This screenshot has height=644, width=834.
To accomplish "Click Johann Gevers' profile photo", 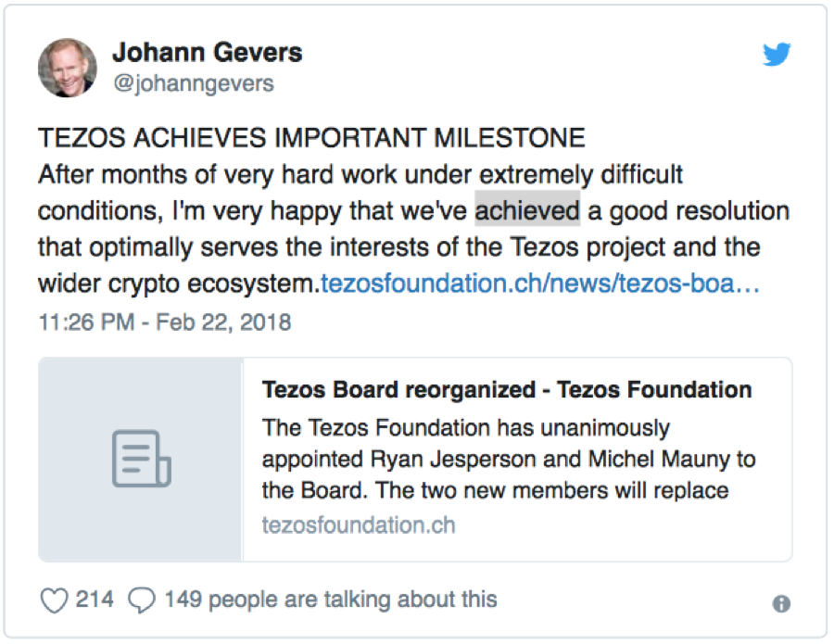I will (x=69, y=68).
